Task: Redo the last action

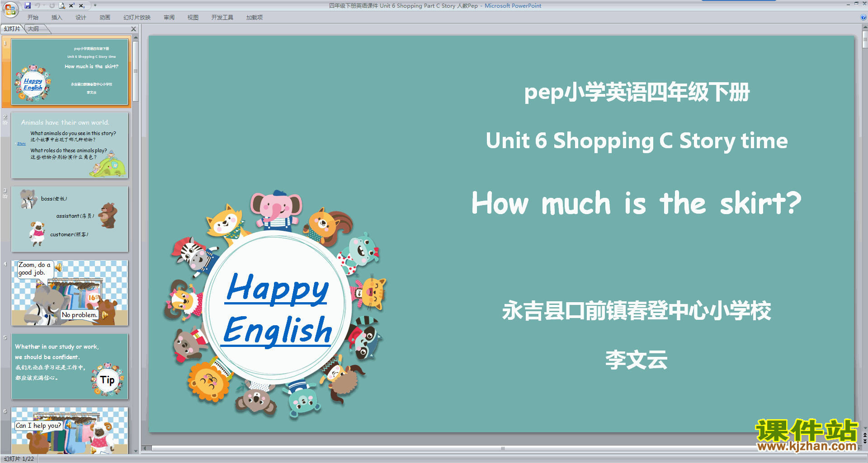Action: pyautogui.click(x=52, y=5)
